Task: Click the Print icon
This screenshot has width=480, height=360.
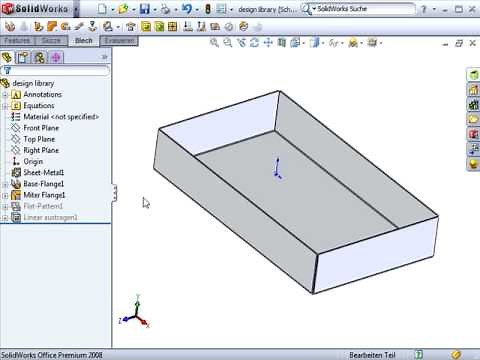Action: (165, 9)
